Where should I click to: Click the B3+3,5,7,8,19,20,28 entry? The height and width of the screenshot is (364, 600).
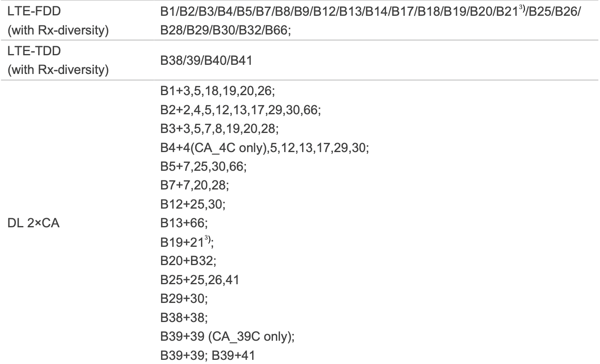pos(219,128)
